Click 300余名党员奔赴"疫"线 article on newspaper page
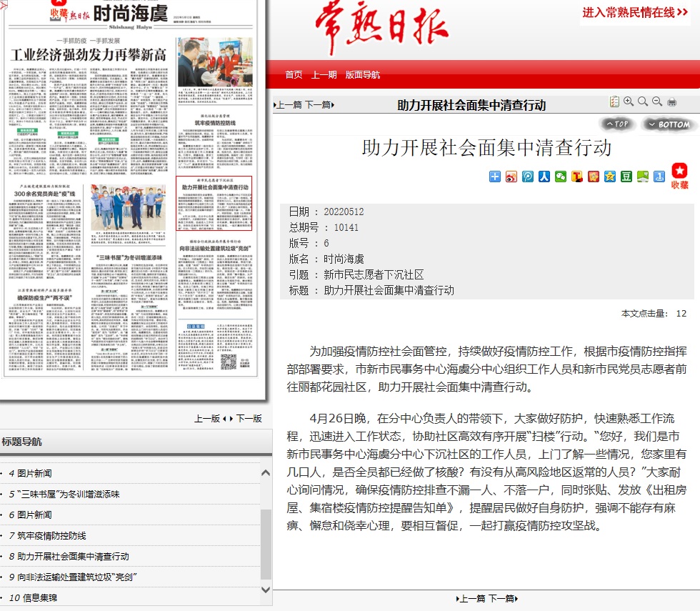The width and height of the screenshot is (700, 611). [x=44, y=232]
